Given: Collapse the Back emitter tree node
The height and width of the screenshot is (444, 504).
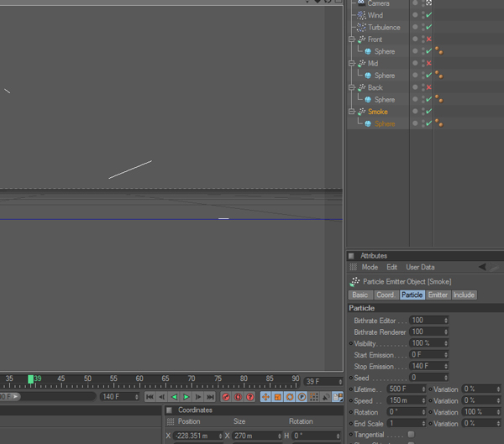Looking at the screenshot, I should click(x=352, y=87).
